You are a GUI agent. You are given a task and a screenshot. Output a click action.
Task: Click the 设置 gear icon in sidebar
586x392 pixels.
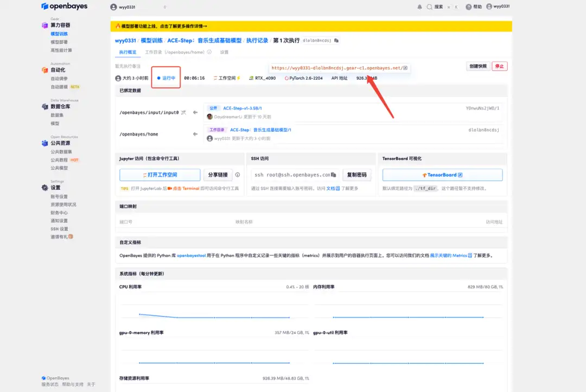[x=45, y=188]
